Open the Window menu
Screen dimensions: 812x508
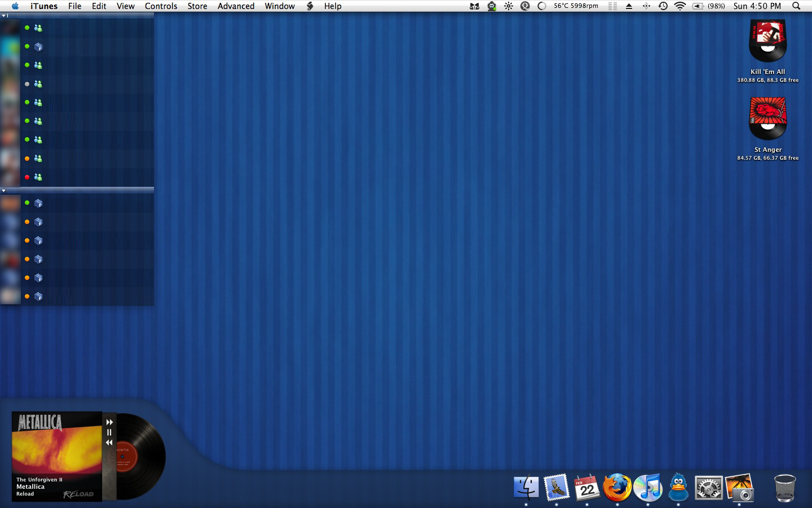click(x=280, y=6)
